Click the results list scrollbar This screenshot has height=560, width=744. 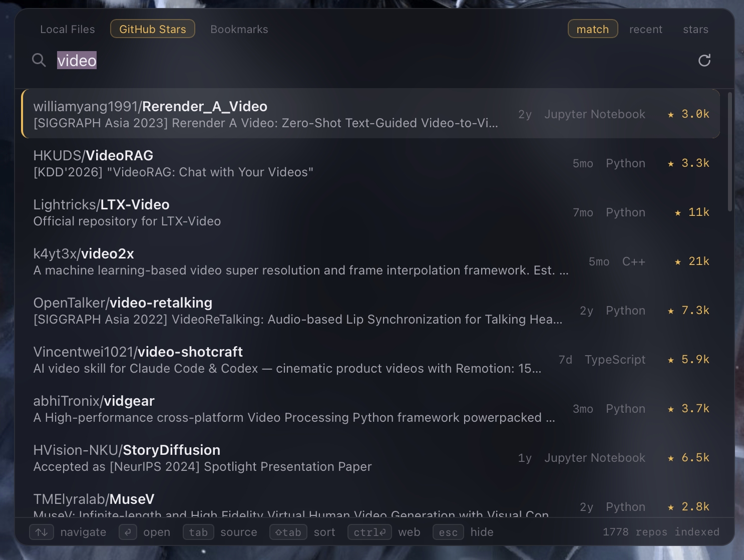click(730, 151)
